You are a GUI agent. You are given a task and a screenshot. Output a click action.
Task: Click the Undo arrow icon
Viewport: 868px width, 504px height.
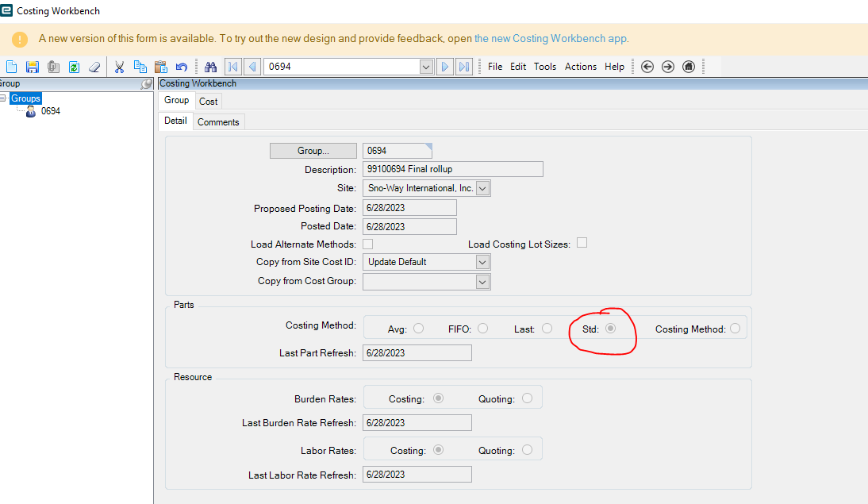(x=181, y=67)
